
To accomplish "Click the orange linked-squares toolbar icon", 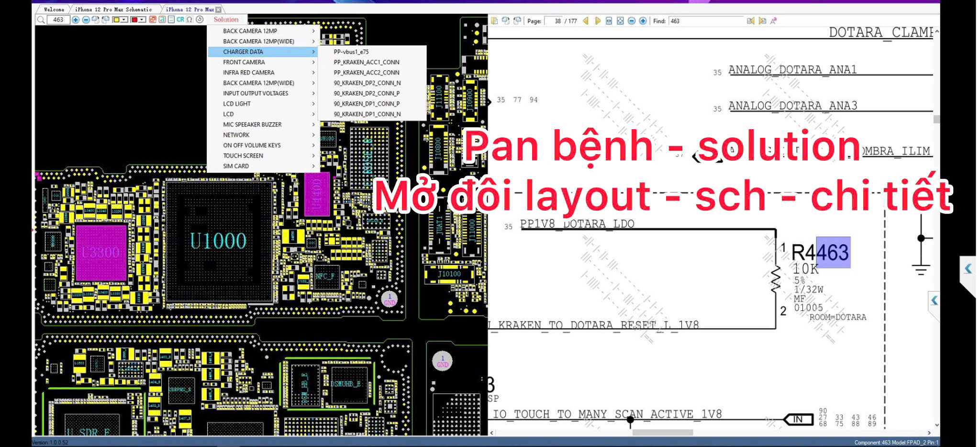I will (x=153, y=20).
